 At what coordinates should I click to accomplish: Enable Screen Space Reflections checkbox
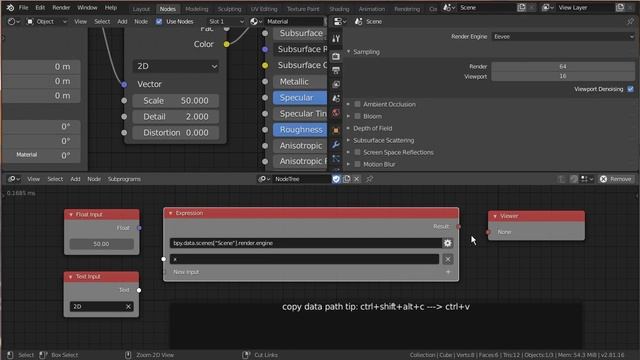(358, 152)
